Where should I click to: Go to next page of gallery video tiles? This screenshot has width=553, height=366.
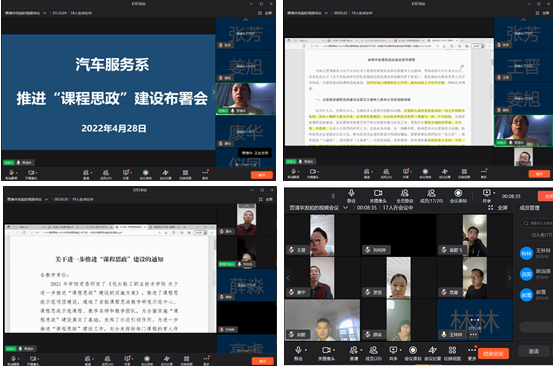[509, 278]
